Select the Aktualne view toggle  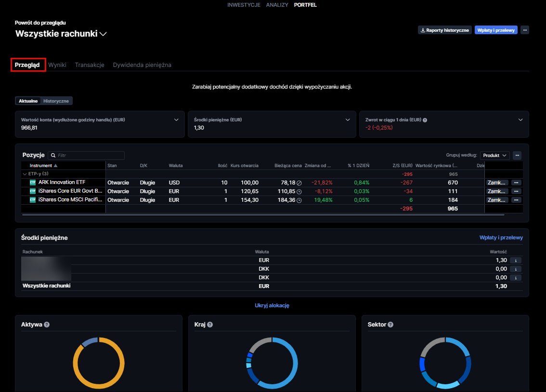(x=28, y=101)
